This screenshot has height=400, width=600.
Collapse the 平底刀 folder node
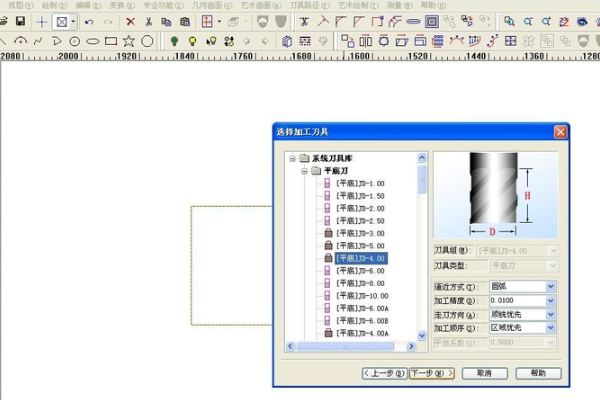click(x=304, y=171)
